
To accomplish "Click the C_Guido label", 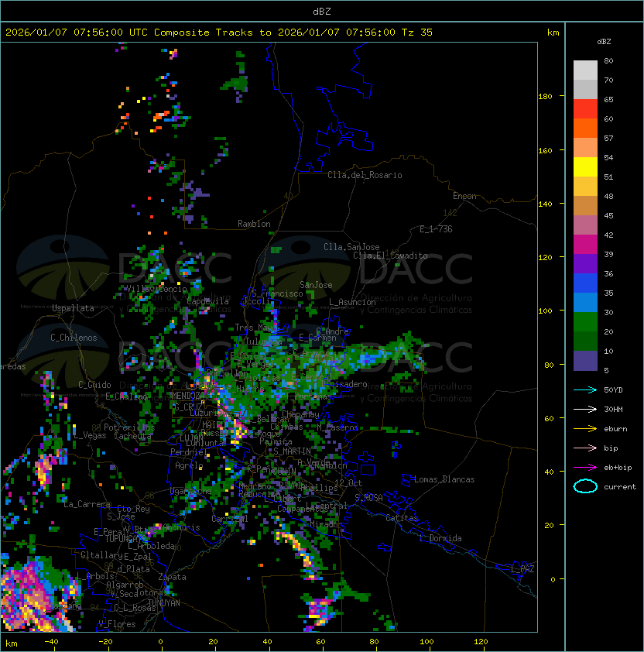I will point(94,385).
